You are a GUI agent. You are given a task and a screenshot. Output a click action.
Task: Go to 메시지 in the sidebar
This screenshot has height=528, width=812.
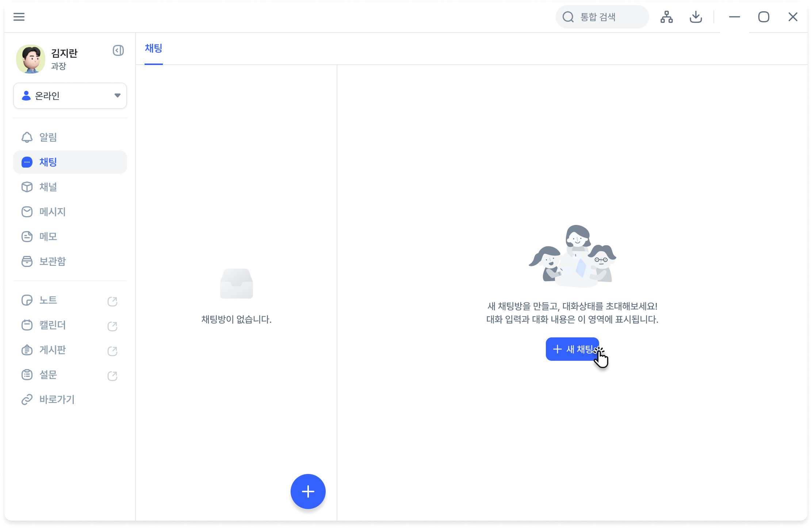[x=52, y=212]
